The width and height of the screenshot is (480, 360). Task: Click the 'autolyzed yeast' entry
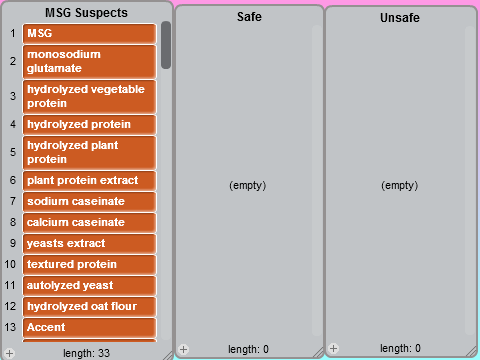coord(89,285)
